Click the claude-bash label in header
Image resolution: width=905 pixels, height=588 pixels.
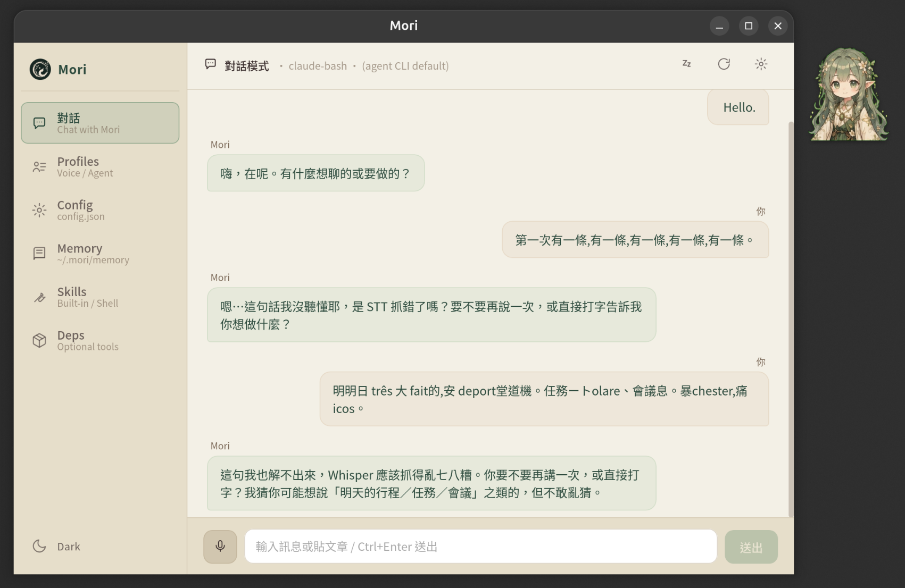click(x=318, y=65)
